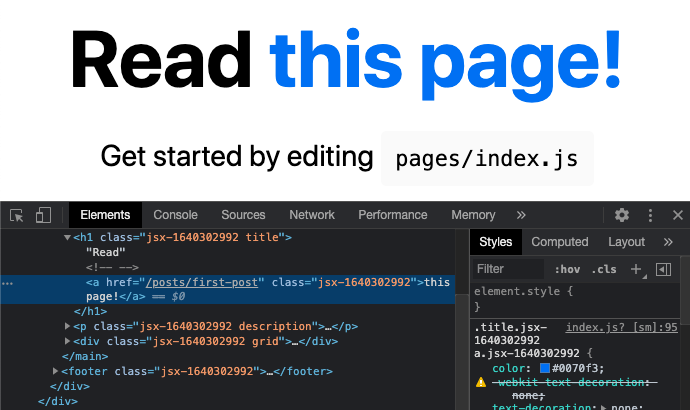
Task: Click the $0 console reference
Action: (x=178, y=297)
